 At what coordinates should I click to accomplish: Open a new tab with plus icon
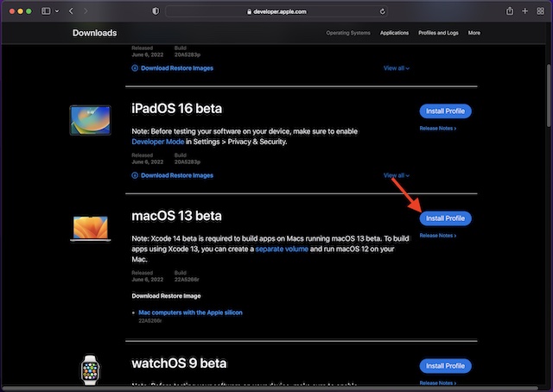525,11
